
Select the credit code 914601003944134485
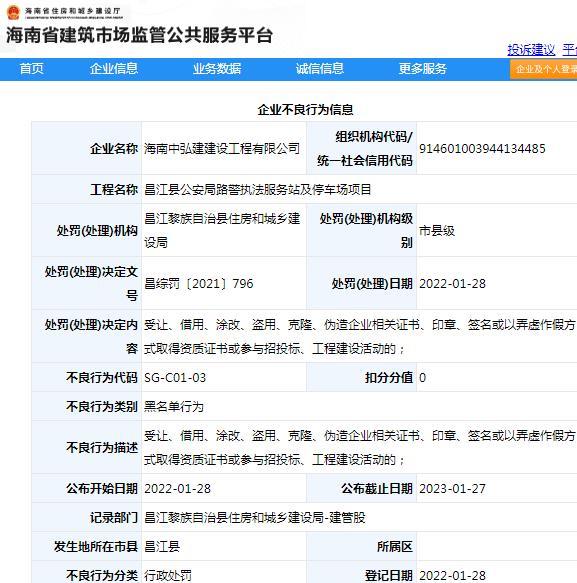[x=482, y=149]
